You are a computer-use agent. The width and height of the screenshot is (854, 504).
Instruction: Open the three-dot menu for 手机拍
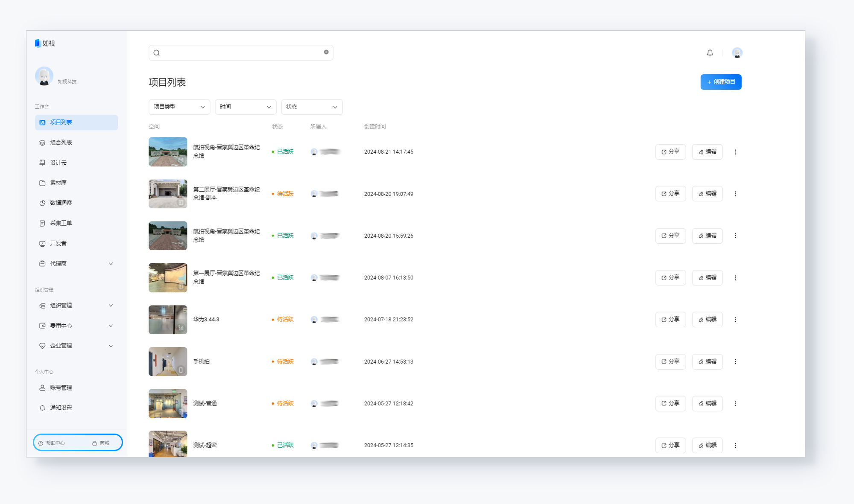coord(735,361)
